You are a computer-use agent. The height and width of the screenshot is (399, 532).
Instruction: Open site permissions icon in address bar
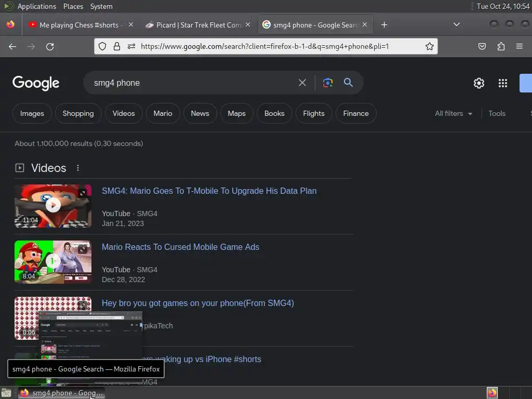click(131, 46)
